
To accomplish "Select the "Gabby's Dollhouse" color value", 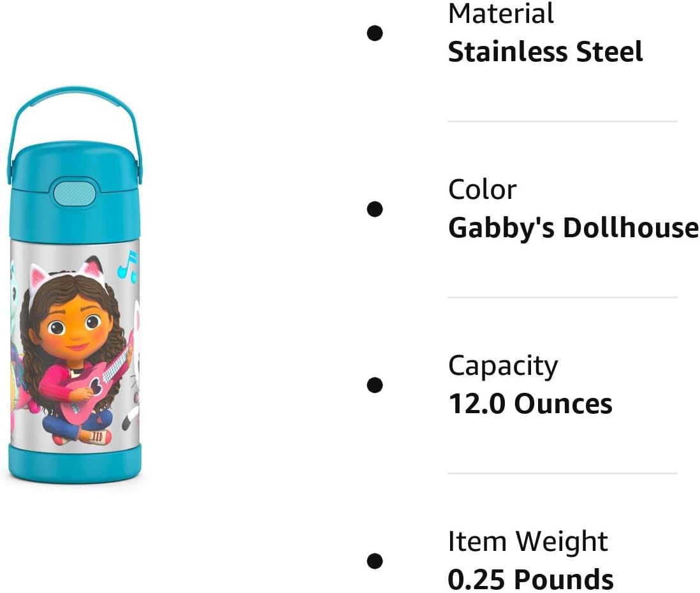I will [573, 228].
